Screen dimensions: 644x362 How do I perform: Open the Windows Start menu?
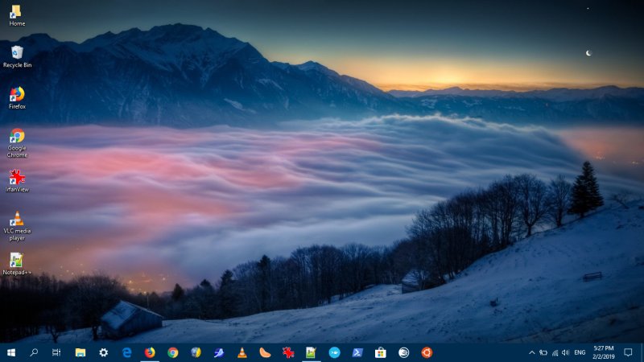(x=11, y=352)
